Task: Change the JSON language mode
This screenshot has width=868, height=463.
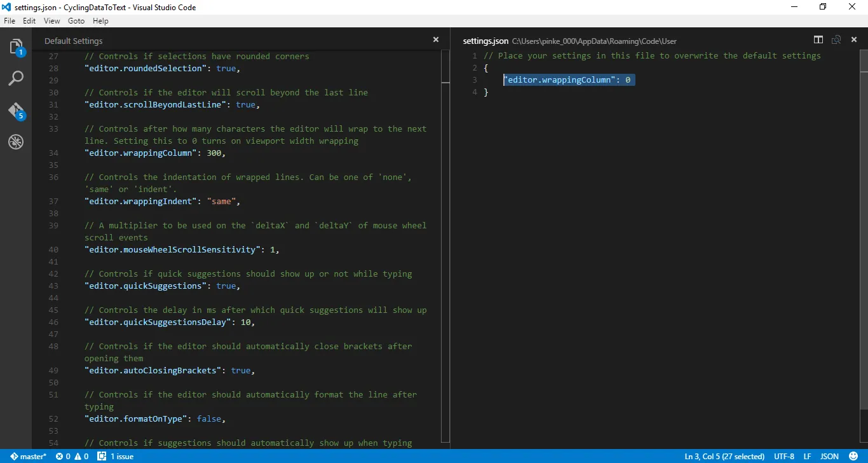Action: pos(829,456)
